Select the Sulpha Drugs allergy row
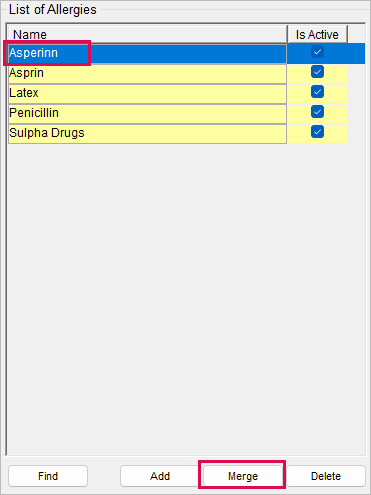371x495 pixels. pos(147,133)
